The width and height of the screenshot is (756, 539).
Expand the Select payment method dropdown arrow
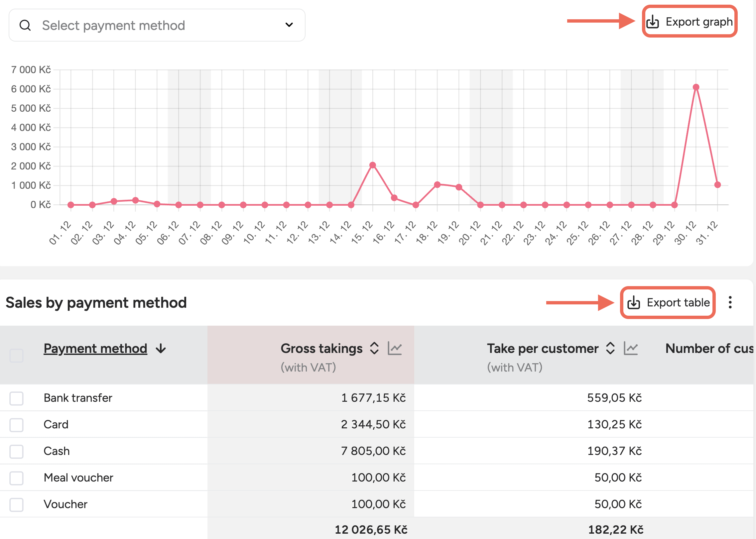(x=289, y=25)
